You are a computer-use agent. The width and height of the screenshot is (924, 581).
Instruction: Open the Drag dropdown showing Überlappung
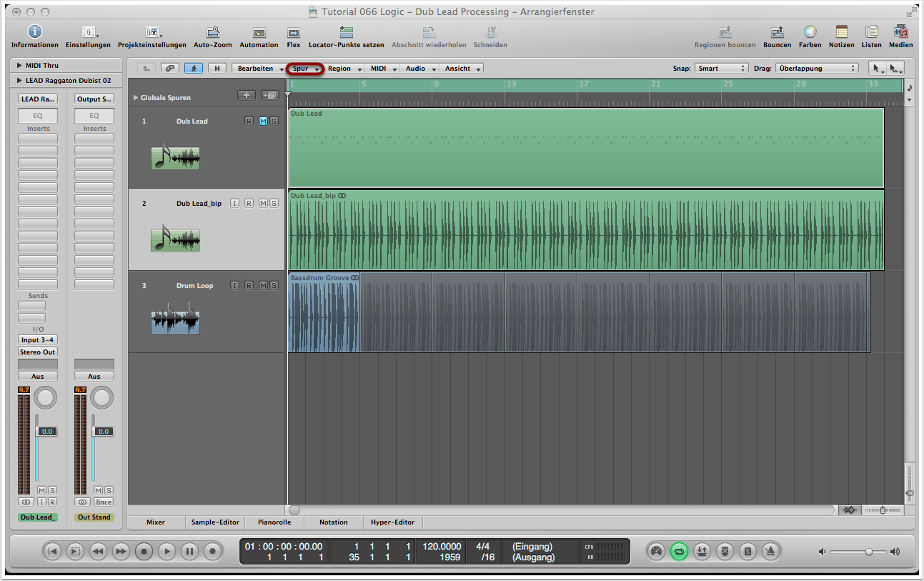pyautogui.click(x=815, y=69)
